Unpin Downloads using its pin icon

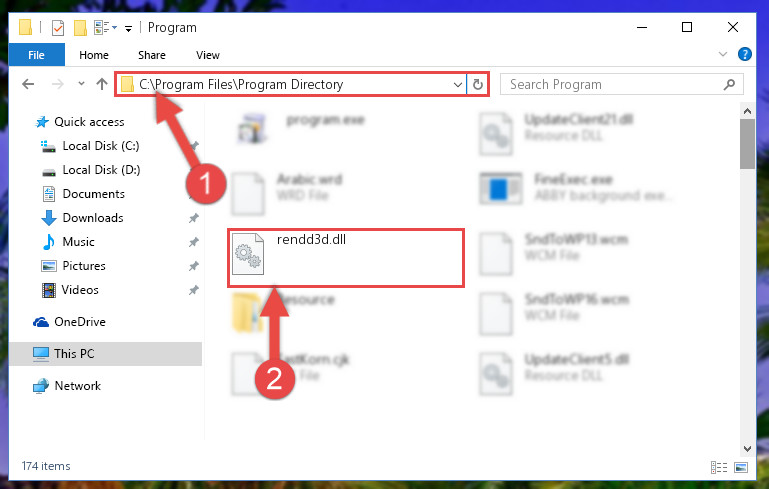pos(194,218)
